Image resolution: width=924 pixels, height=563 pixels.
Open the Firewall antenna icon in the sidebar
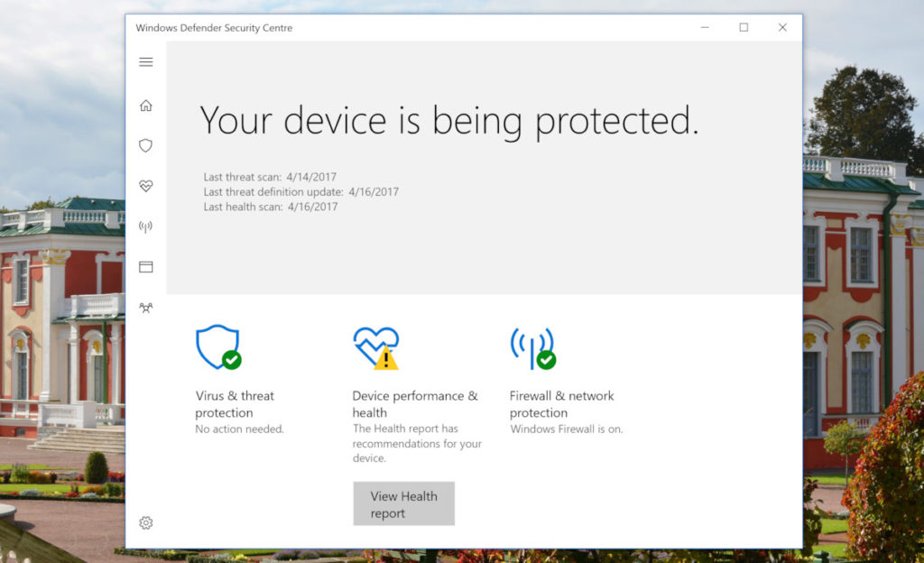(146, 226)
